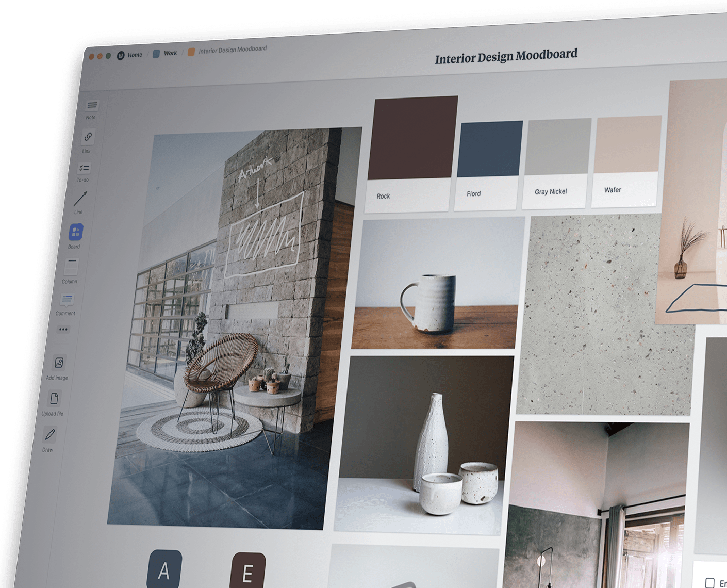The width and height of the screenshot is (727, 588).
Task: Click the letter A tile at bottom
Action: (x=164, y=570)
